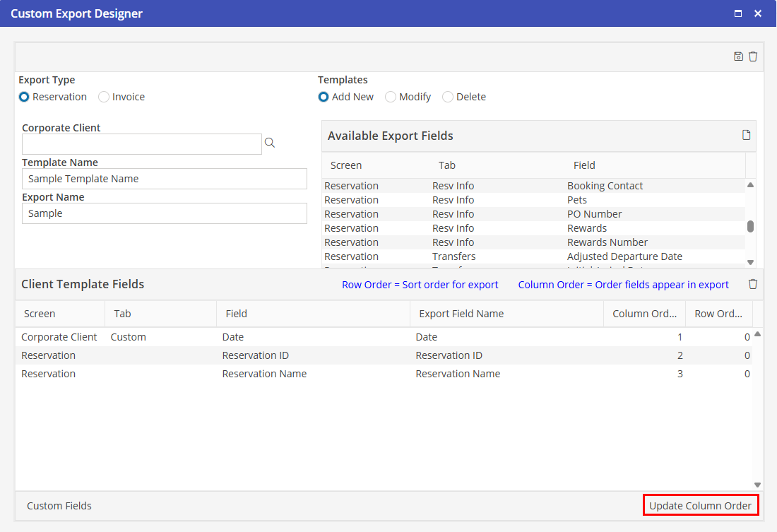The image size is (777, 532).
Task: Choose the Modify templates option
Action: click(391, 97)
